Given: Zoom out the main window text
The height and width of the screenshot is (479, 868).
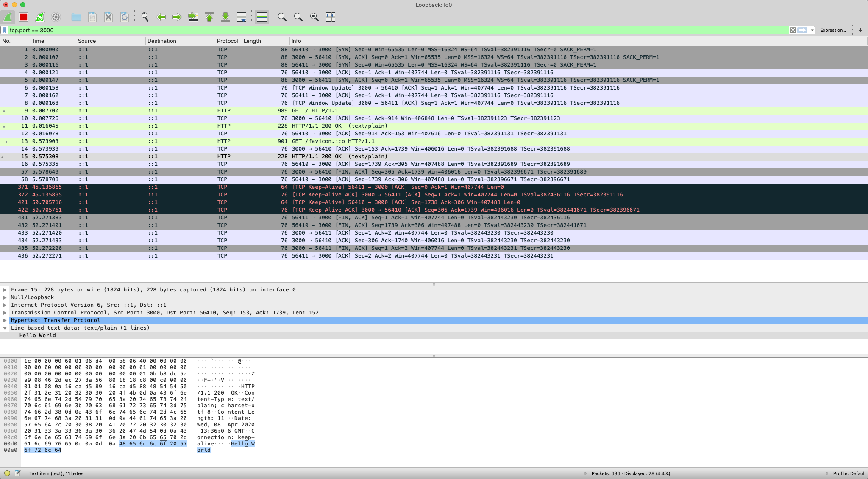Looking at the screenshot, I should pos(298,17).
